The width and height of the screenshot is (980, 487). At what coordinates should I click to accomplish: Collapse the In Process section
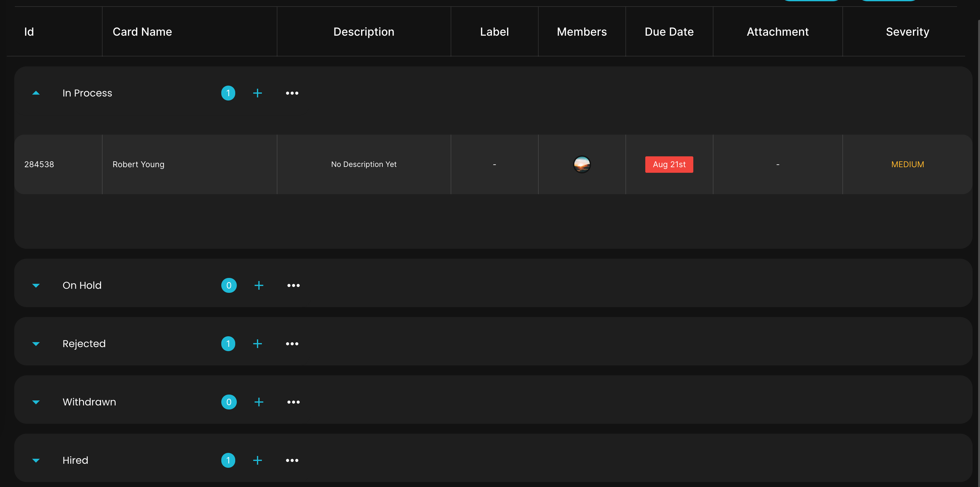[x=36, y=93]
